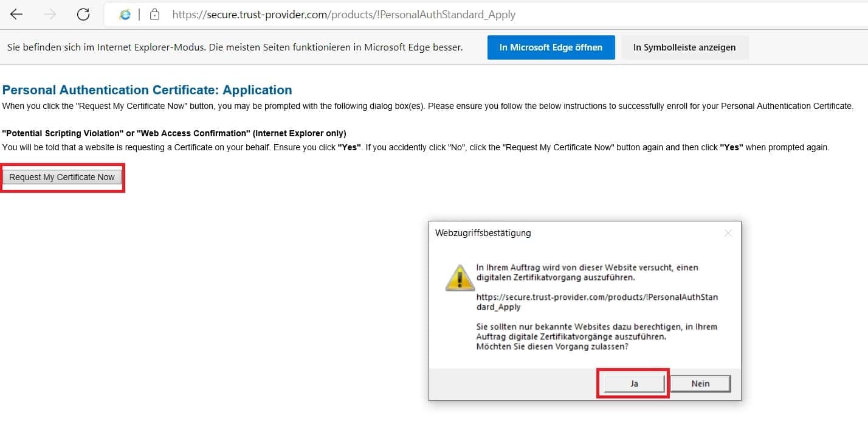Viewport: 868px width, 438px height.
Task: Click the yellow warning triangle icon
Action: coord(460,277)
